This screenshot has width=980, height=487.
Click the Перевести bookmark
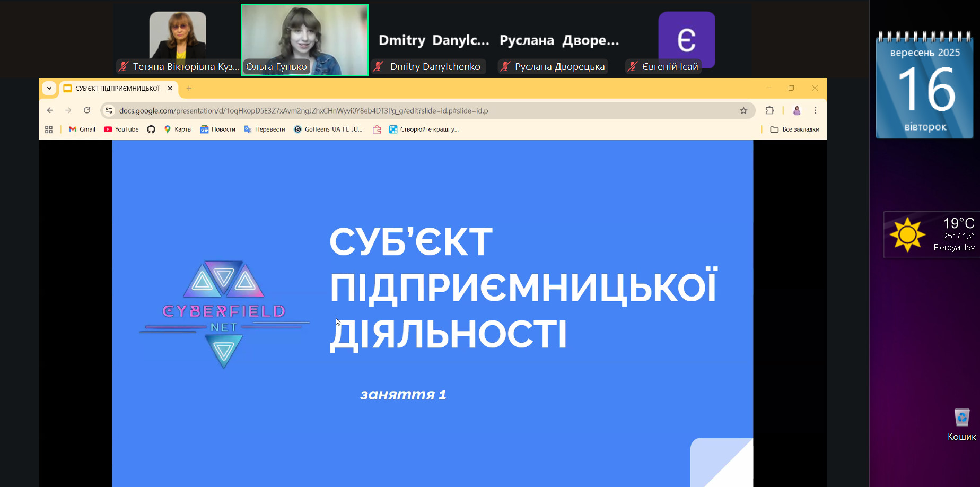point(265,129)
